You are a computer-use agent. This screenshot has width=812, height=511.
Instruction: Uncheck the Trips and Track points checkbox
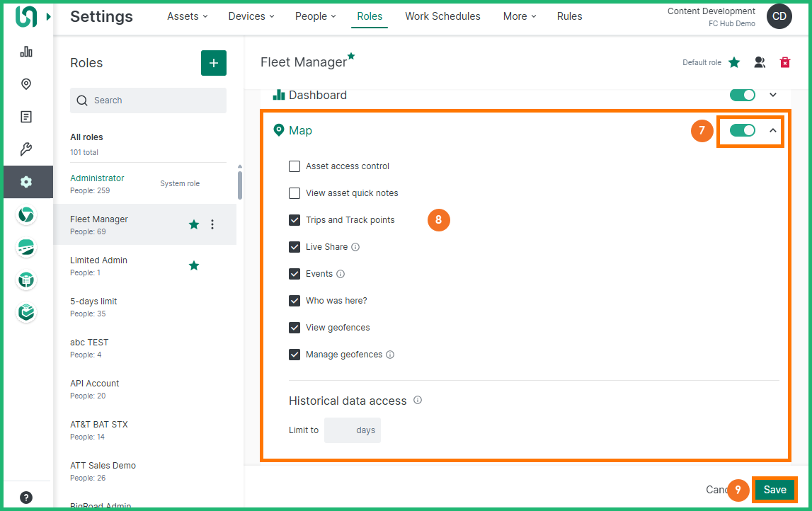pyautogui.click(x=295, y=220)
